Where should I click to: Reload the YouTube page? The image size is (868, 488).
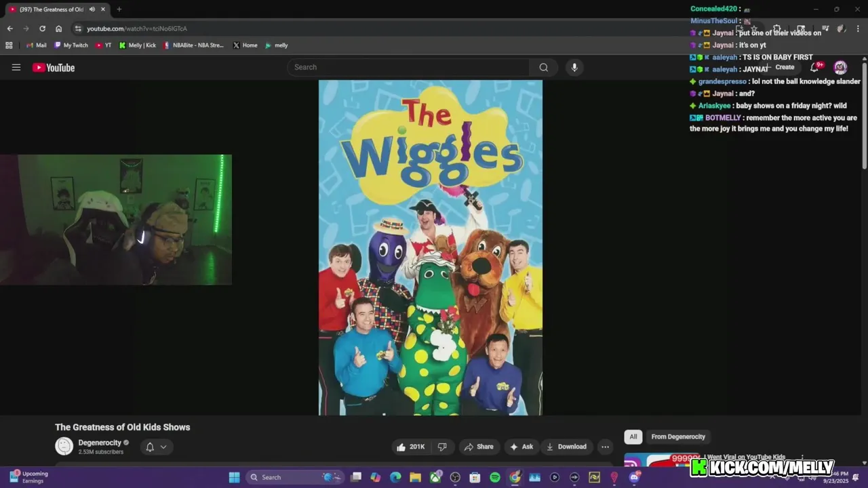point(42,28)
